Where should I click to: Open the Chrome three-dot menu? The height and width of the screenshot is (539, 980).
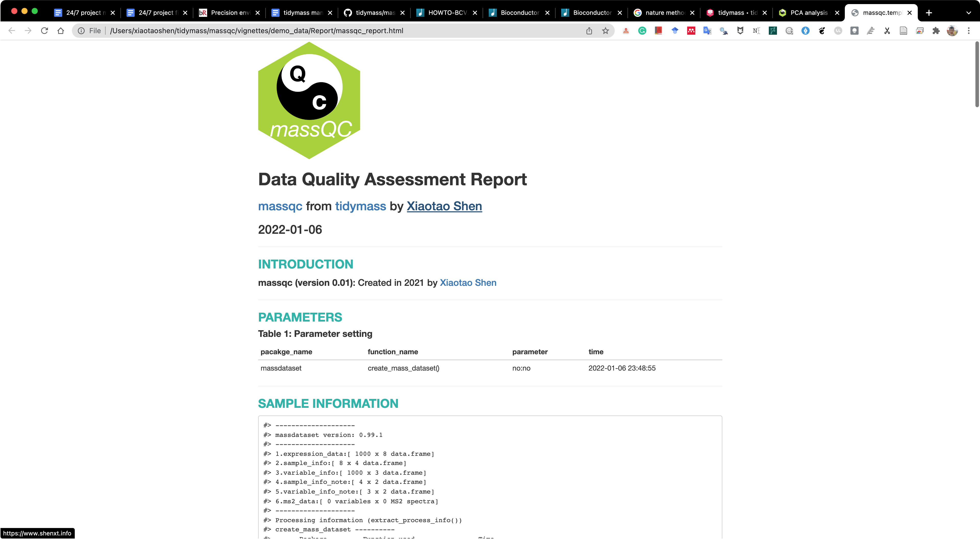click(969, 31)
